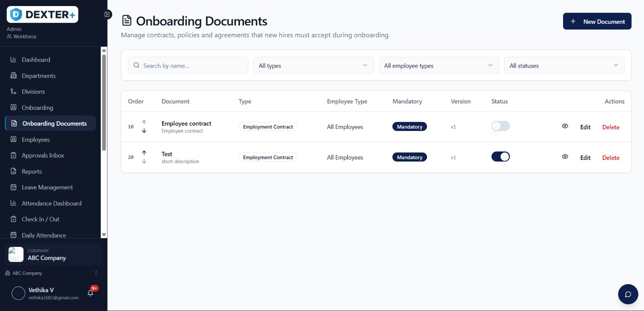Click the DEXTER+ logo
The image size is (644, 311).
[x=42, y=15]
